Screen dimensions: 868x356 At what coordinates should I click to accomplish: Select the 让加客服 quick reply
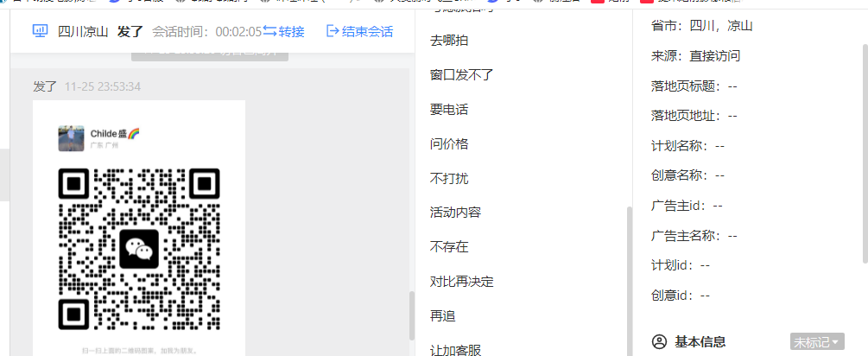click(455, 350)
